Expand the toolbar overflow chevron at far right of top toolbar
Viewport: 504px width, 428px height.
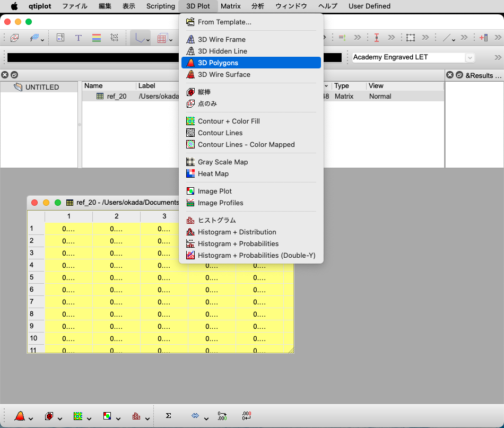[498, 38]
